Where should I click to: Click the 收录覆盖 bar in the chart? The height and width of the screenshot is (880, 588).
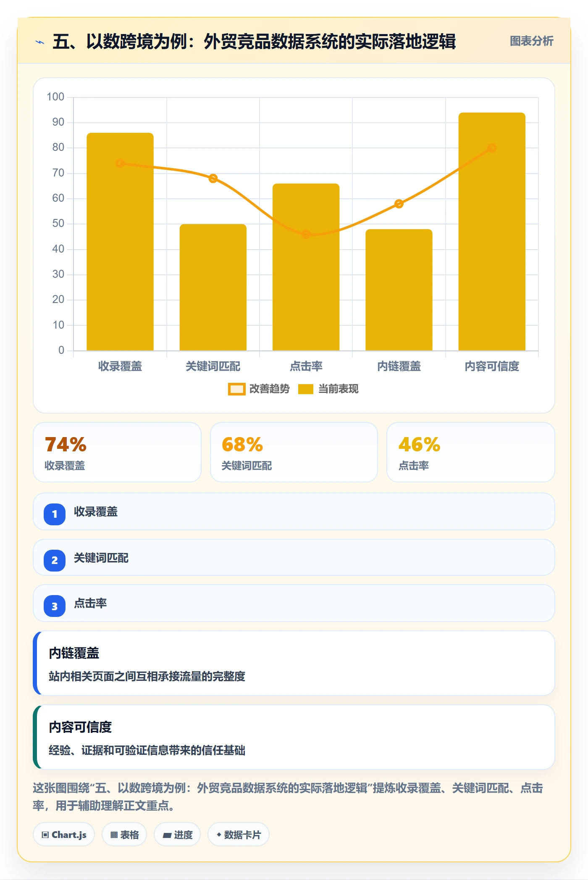[120, 242]
